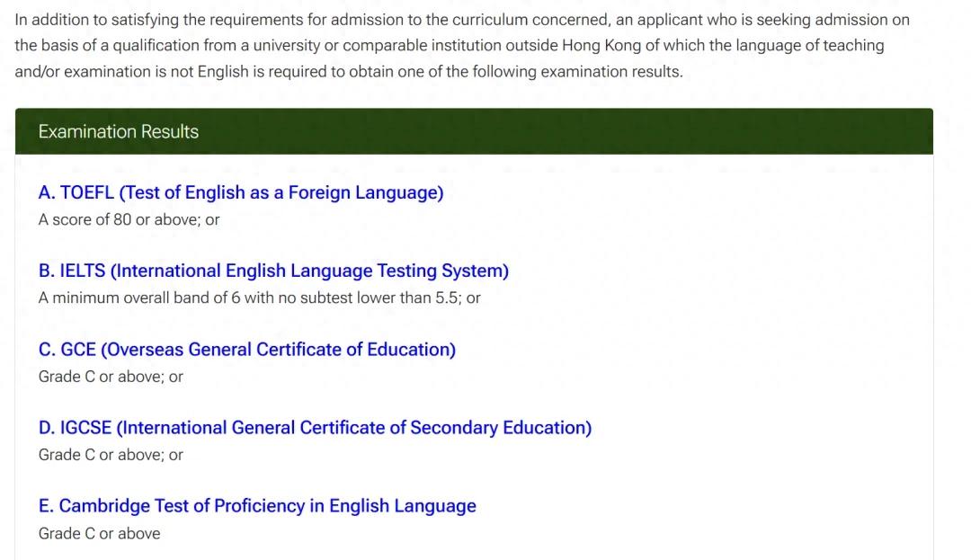Image resolution: width=971 pixels, height=560 pixels.
Task: Click the 'Grade C or above; or' text under IGCSE
Action: (110, 455)
